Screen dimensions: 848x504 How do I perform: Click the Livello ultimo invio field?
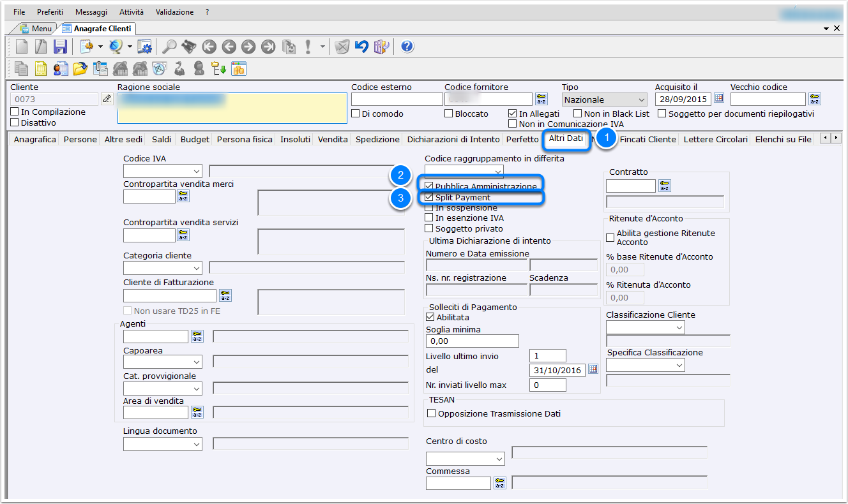[548, 356]
